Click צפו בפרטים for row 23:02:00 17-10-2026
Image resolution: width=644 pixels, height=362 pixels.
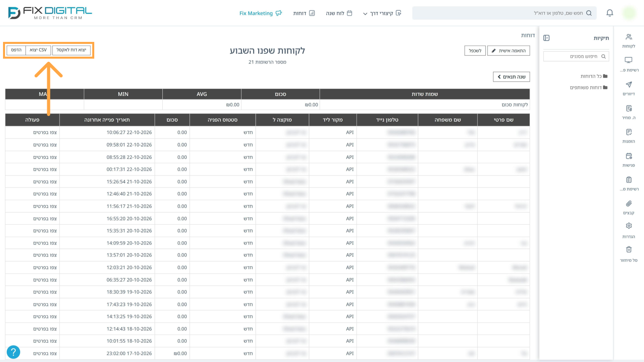point(45,353)
